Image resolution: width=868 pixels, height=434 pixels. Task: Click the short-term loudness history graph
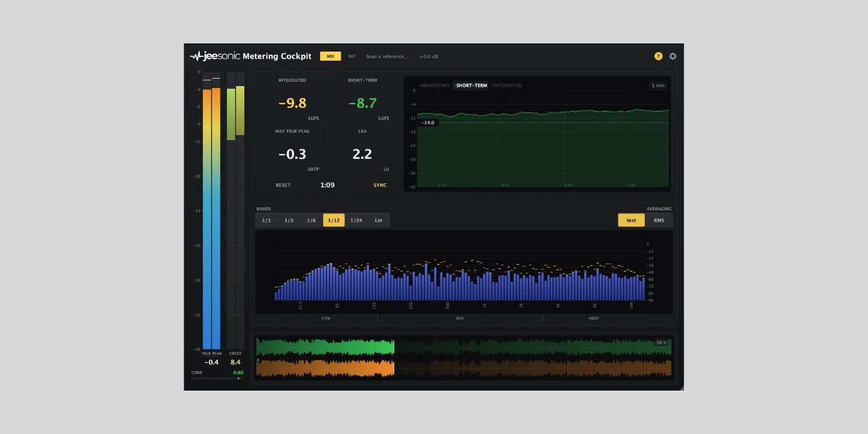coord(542,138)
